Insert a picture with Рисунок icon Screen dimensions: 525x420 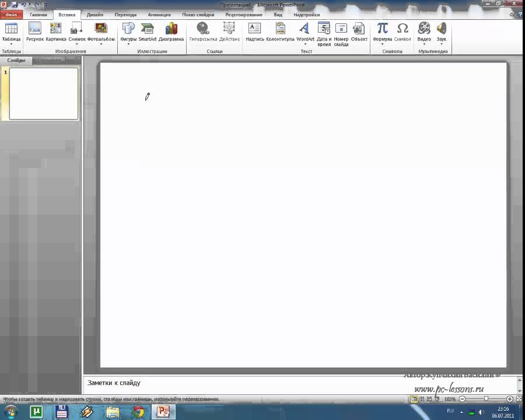[35, 32]
